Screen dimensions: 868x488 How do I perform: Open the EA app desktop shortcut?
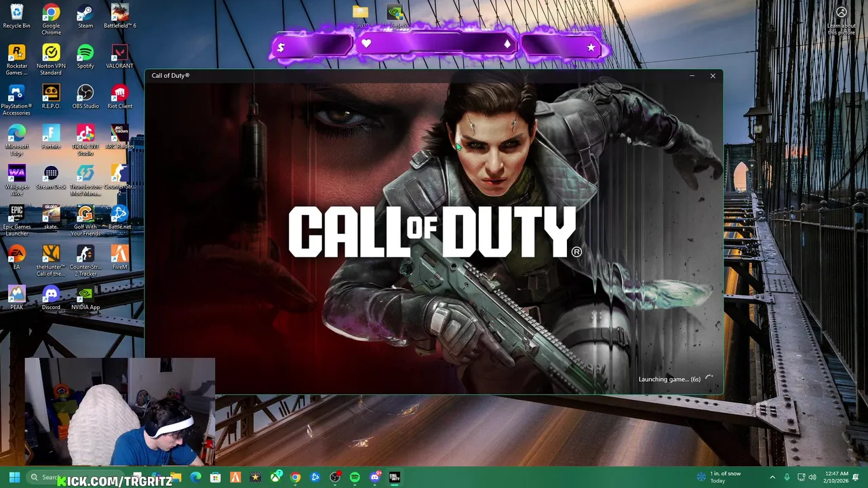click(x=17, y=258)
